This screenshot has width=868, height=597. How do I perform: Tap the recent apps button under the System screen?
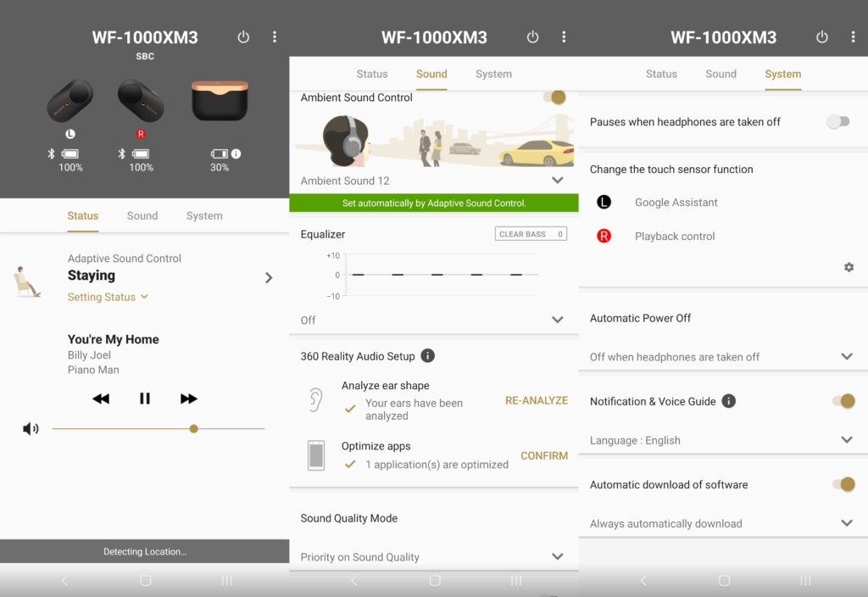click(805, 580)
